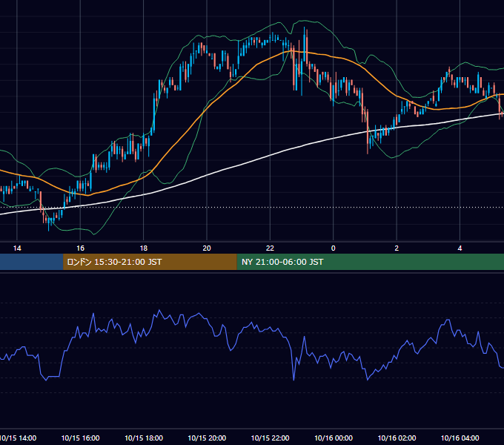The width and height of the screenshot is (504, 445).
Task: Click the "10/15 16:00" indicator axis label
Action: click(x=80, y=438)
